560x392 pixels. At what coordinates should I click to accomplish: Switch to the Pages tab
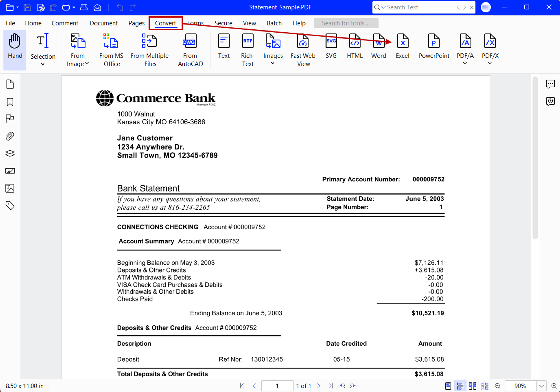[137, 23]
